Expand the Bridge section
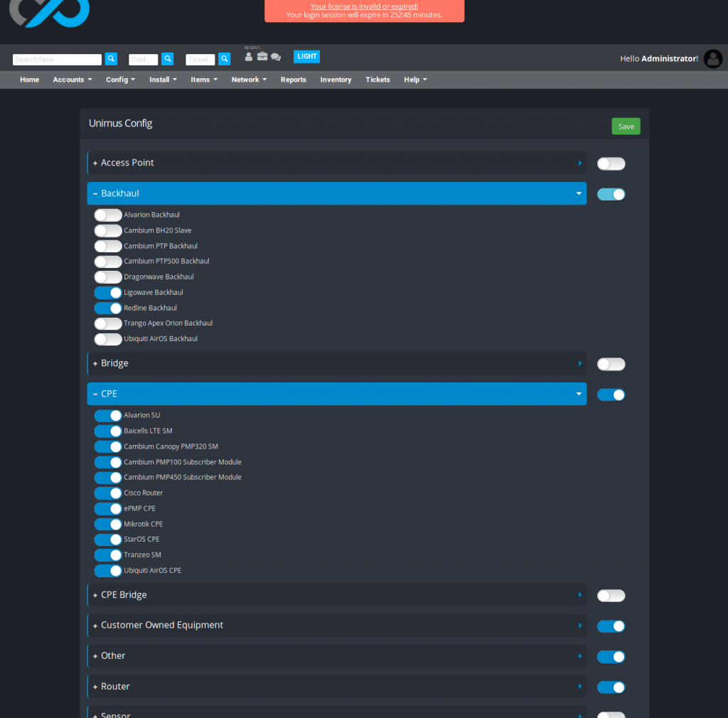 tap(336, 363)
